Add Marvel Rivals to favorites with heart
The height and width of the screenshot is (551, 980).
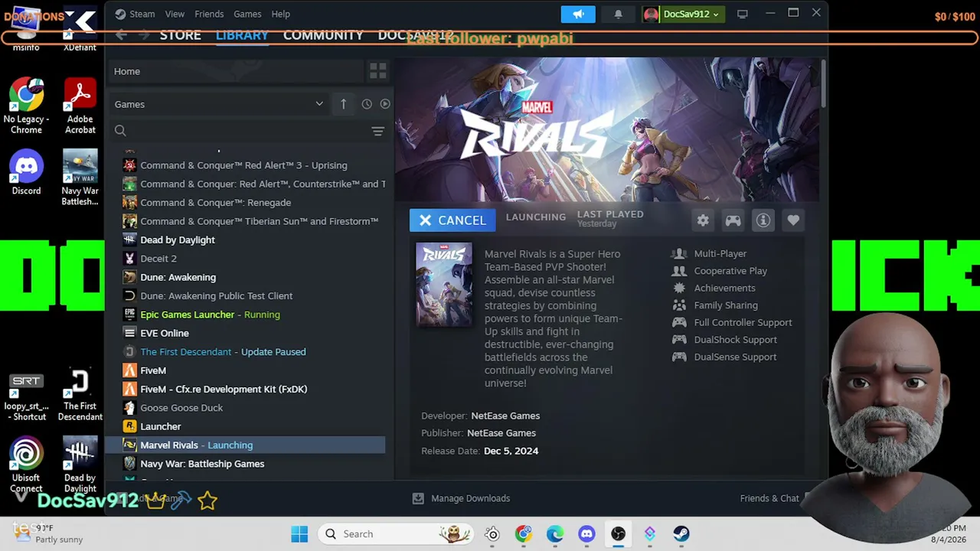(793, 220)
